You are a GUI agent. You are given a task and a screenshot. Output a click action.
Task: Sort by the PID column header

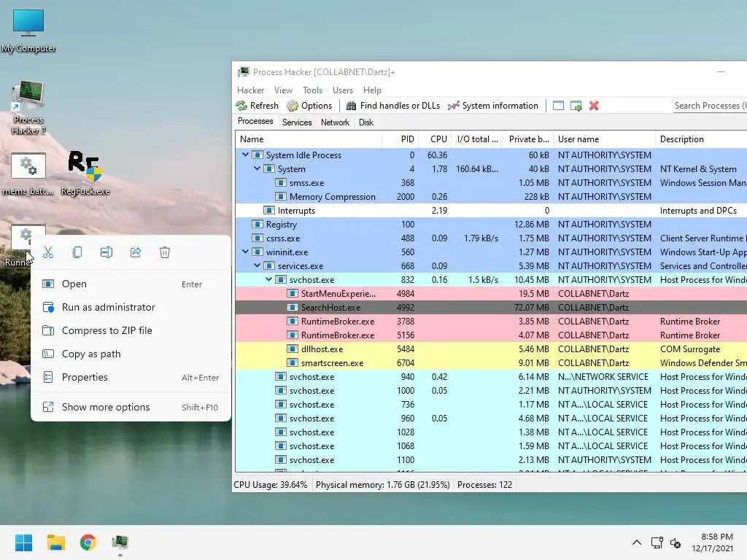point(400,139)
